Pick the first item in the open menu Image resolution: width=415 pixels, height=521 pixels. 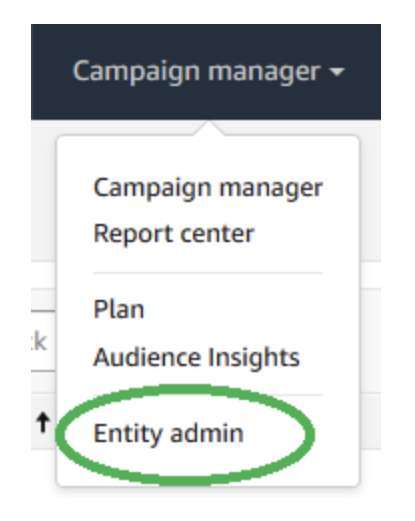(x=208, y=188)
